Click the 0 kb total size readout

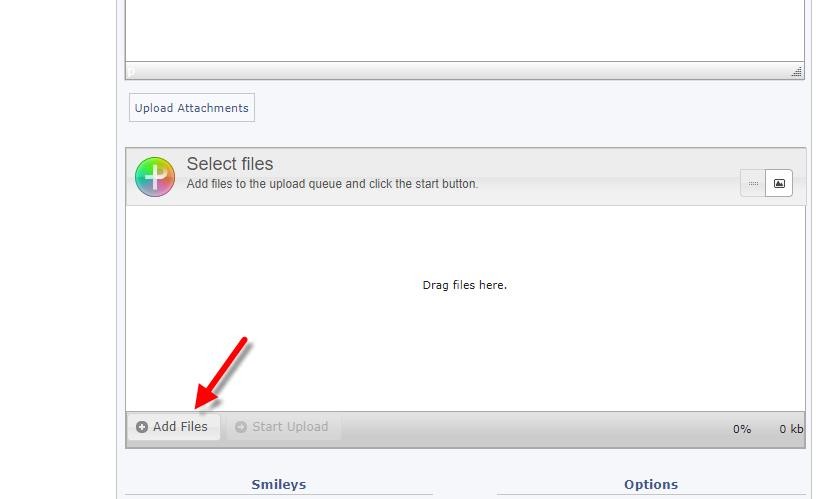click(791, 429)
